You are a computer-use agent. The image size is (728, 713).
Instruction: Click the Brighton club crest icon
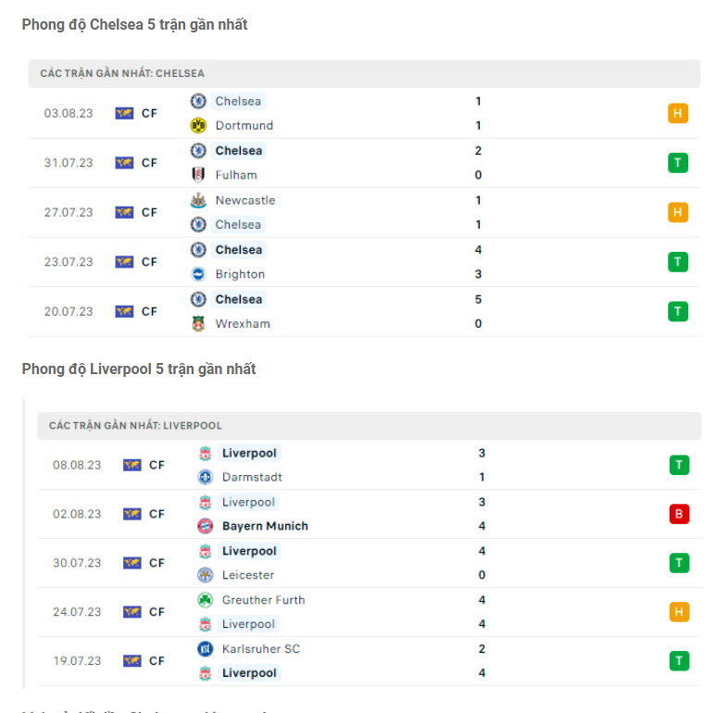coord(198,274)
